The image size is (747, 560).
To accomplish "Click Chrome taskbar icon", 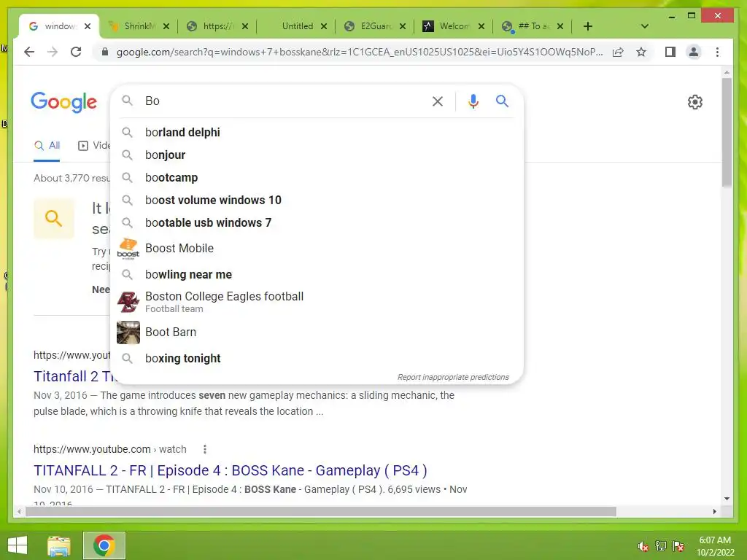I will tap(104, 545).
